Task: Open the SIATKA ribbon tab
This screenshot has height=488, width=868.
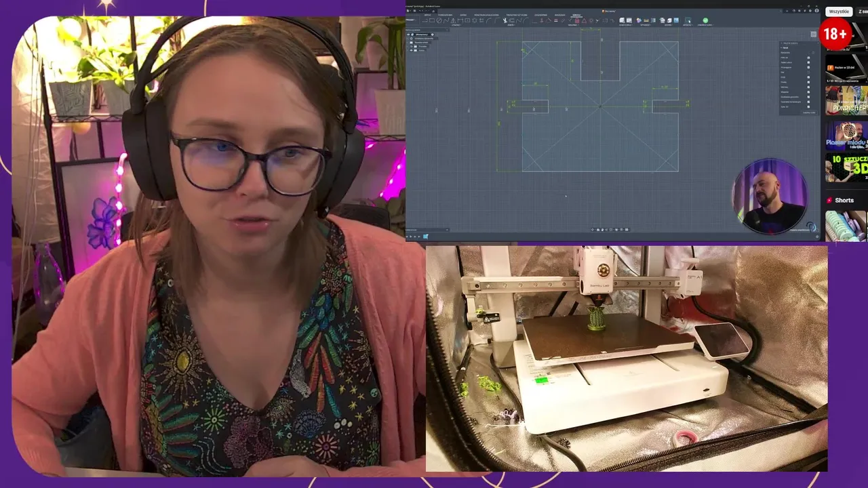Action: (463, 15)
